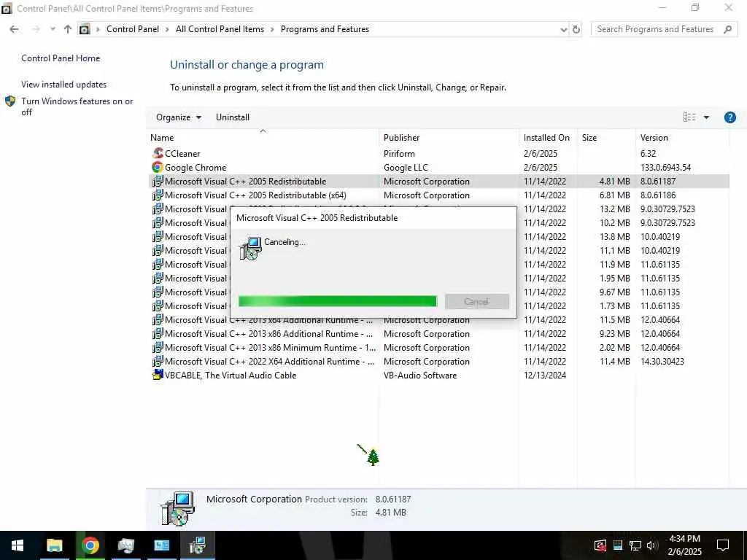
Task: Open Control Panel Home link
Action: [61, 58]
